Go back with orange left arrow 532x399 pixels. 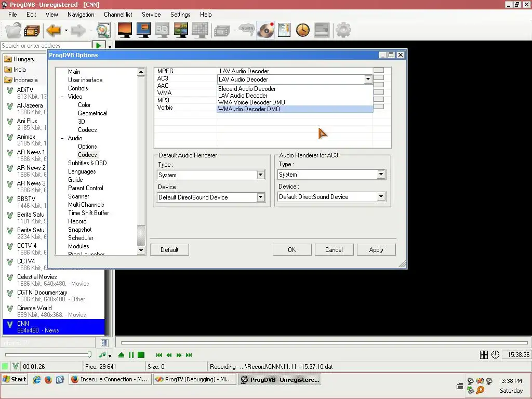pyautogui.click(x=54, y=31)
